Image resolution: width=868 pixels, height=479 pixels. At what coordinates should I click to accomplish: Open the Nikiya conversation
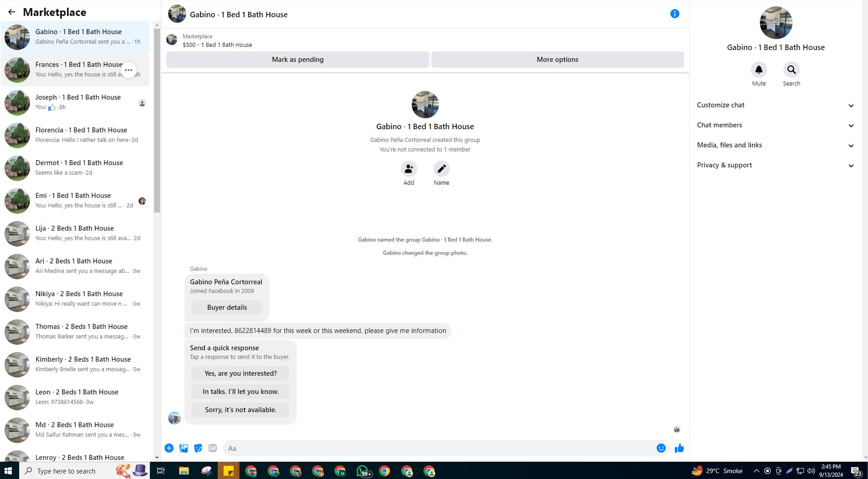pyautogui.click(x=75, y=299)
